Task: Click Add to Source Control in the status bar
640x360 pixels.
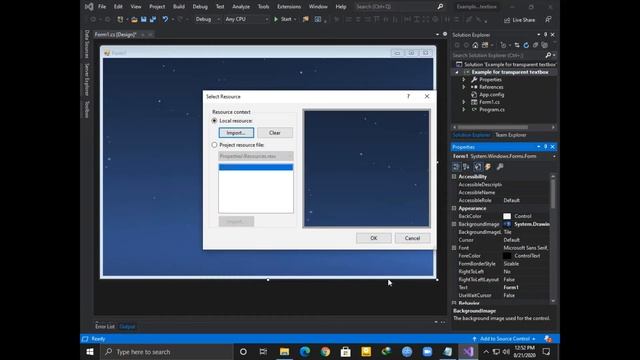Action: (504, 339)
